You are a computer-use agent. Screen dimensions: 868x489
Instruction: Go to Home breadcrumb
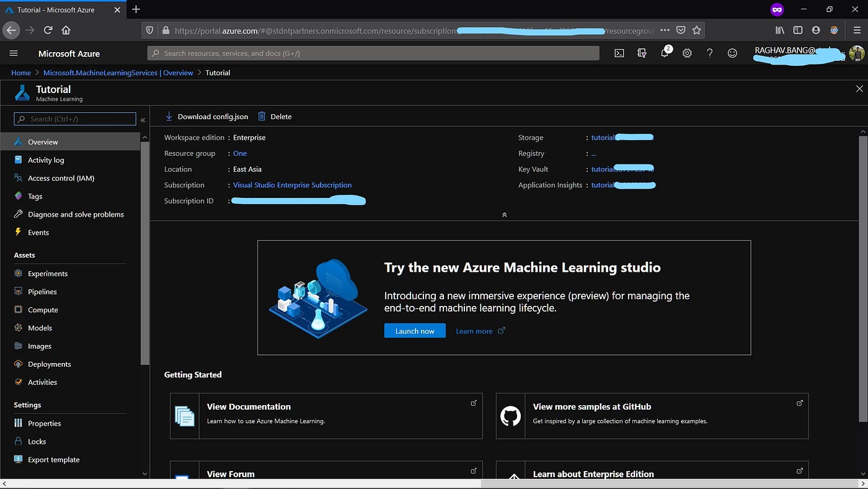click(21, 73)
